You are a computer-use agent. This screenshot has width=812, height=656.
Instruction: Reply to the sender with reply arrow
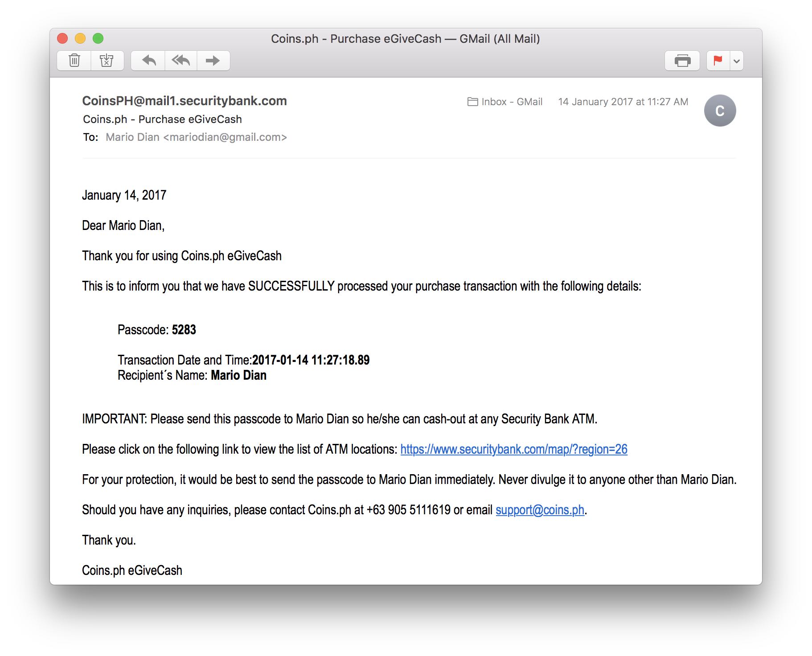[148, 60]
